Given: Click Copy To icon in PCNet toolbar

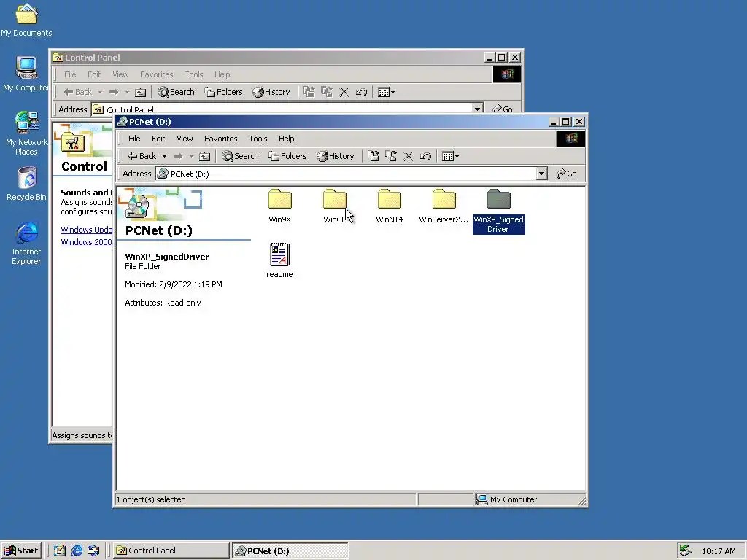Looking at the screenshot, I should coord(391,156).
